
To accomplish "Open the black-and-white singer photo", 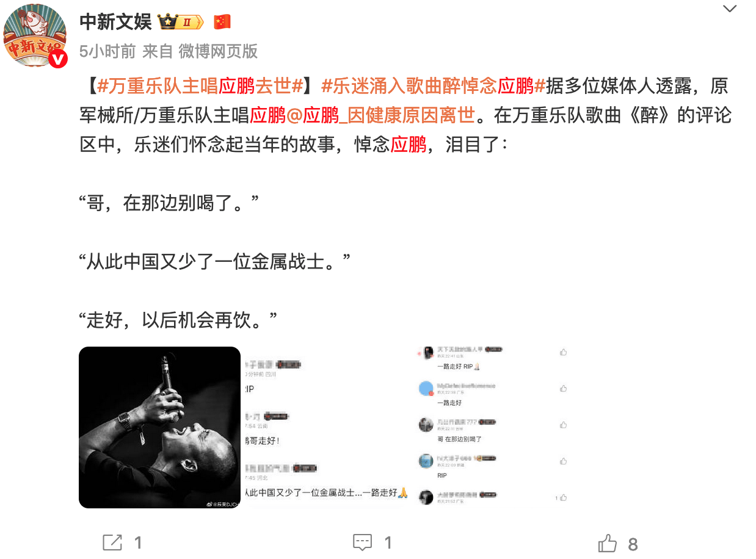I will coord(160,427).
